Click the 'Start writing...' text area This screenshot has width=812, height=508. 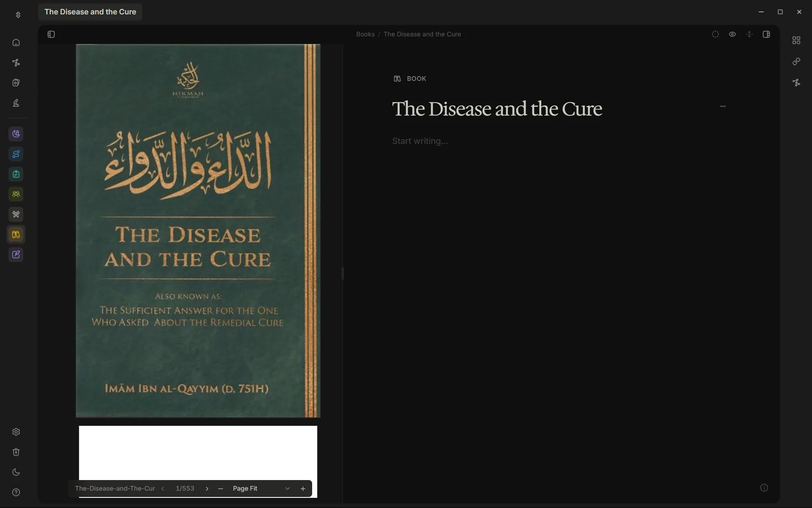coord(420,141)
